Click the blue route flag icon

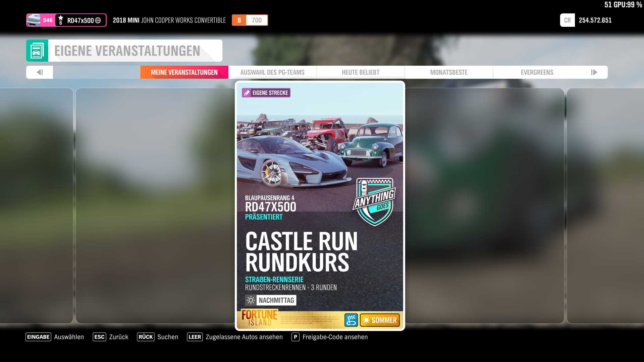pos(351,320)
